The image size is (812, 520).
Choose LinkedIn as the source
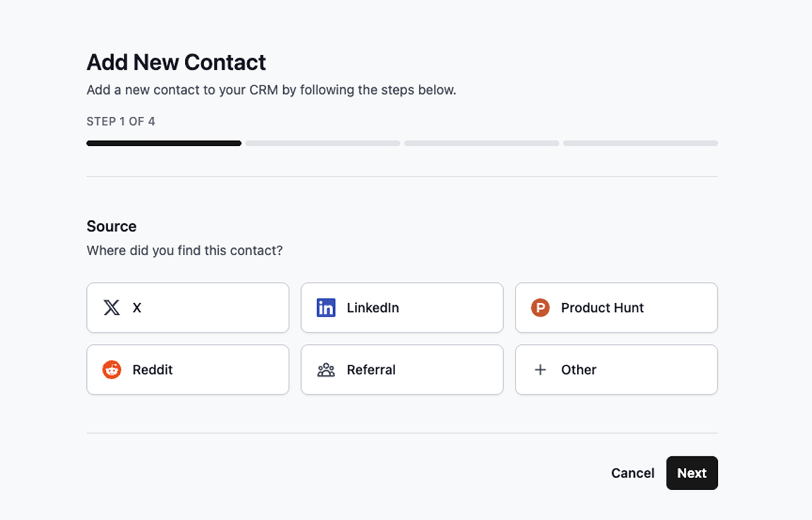point(402,307)
